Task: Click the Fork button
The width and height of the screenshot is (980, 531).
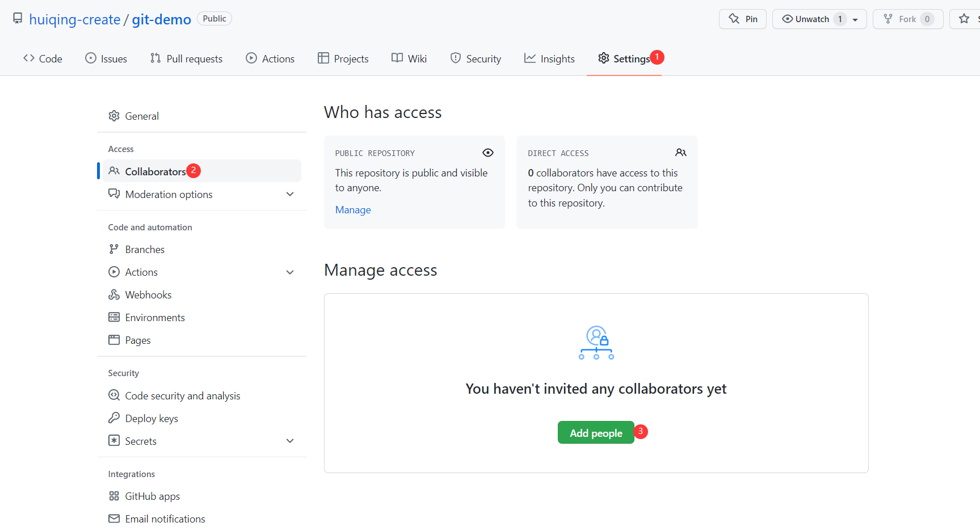Action: (908, 19)
